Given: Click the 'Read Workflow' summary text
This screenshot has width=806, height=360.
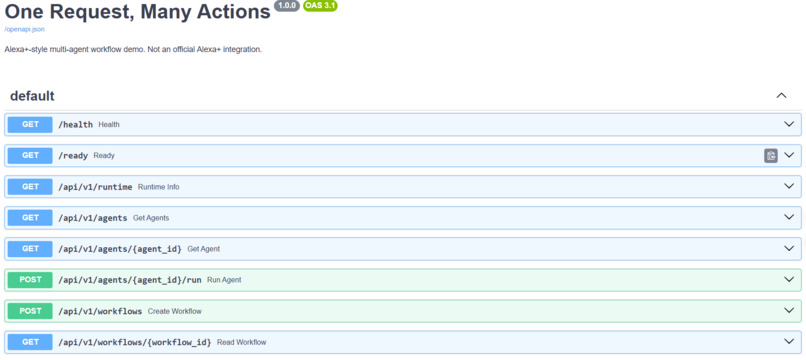Looking at the screenshot, I should pyautogui.click(x=242, y=342).
